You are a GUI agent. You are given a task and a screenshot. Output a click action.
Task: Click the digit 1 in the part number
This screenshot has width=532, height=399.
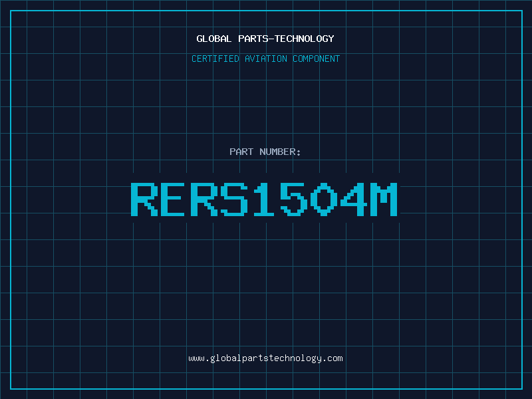264,199
